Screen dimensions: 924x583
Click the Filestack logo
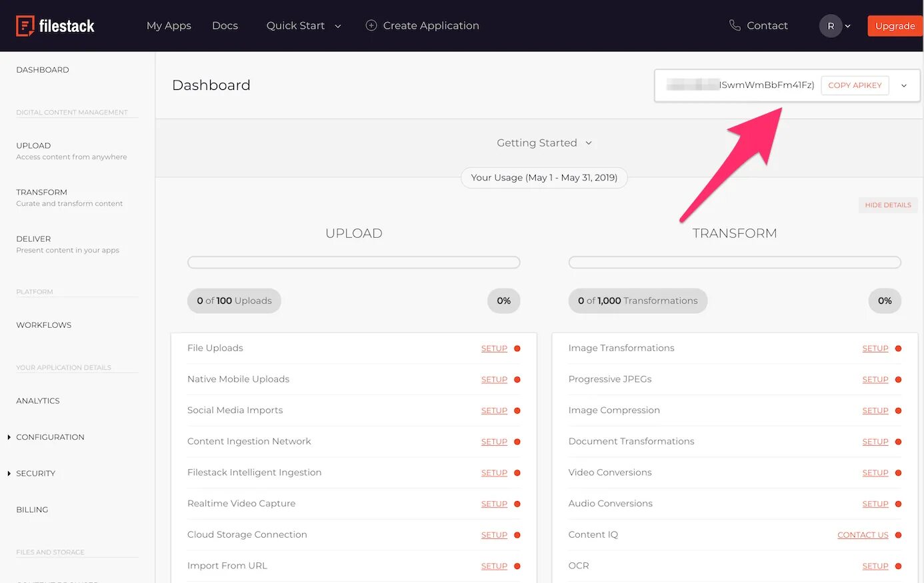point(55,26)
